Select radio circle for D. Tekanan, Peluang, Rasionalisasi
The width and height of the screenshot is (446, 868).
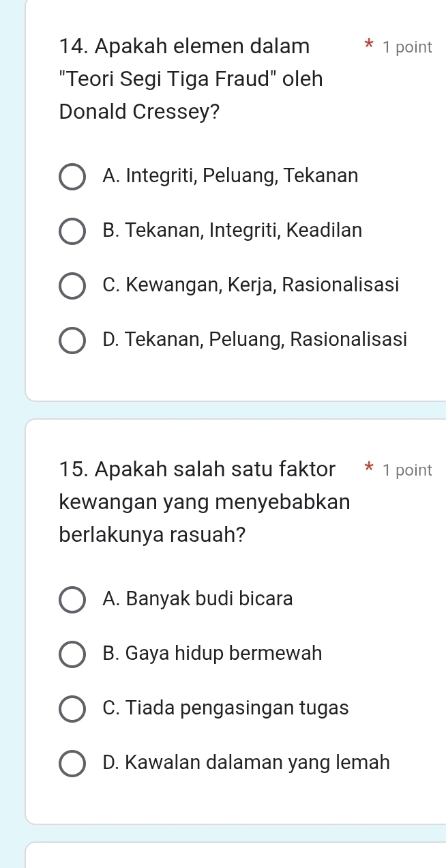click(x=72, y=340)
